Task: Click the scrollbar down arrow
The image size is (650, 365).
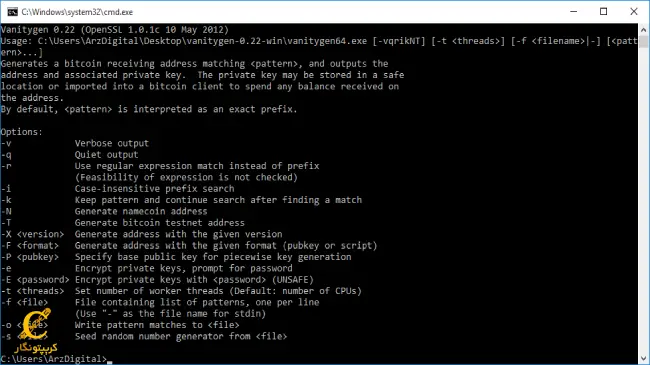Action: [643, 358]
